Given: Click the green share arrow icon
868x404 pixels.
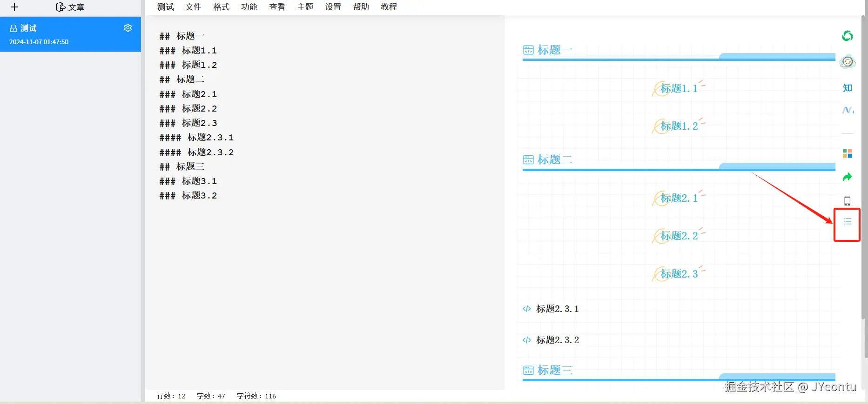Looking at the screenshot, I should tap(847, 177).
